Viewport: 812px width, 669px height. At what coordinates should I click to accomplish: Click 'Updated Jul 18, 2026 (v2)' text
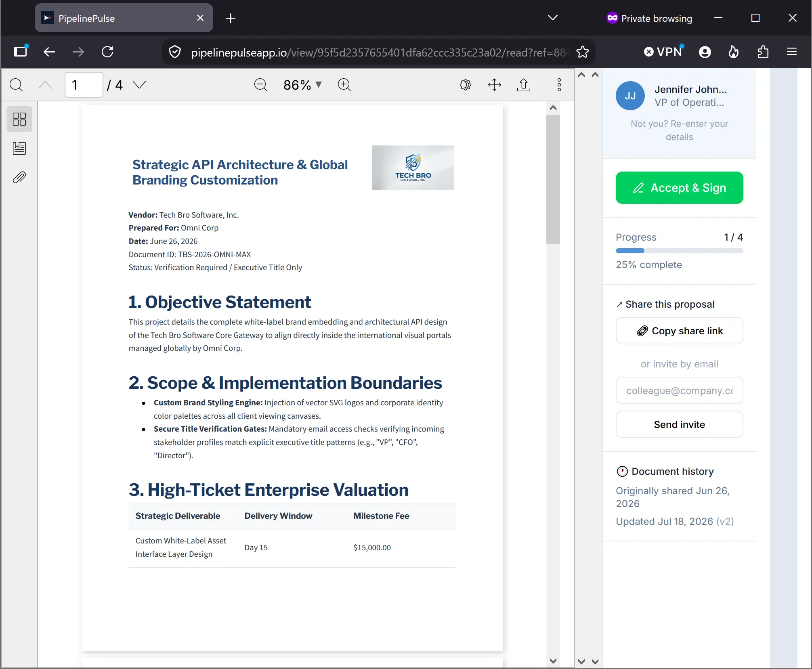675,522
